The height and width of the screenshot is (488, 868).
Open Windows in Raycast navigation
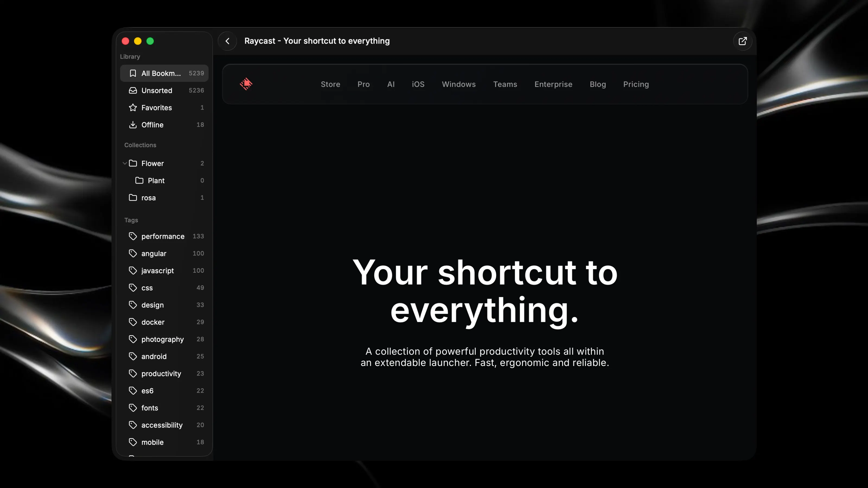pyautogui.click(x=459, y=84)
